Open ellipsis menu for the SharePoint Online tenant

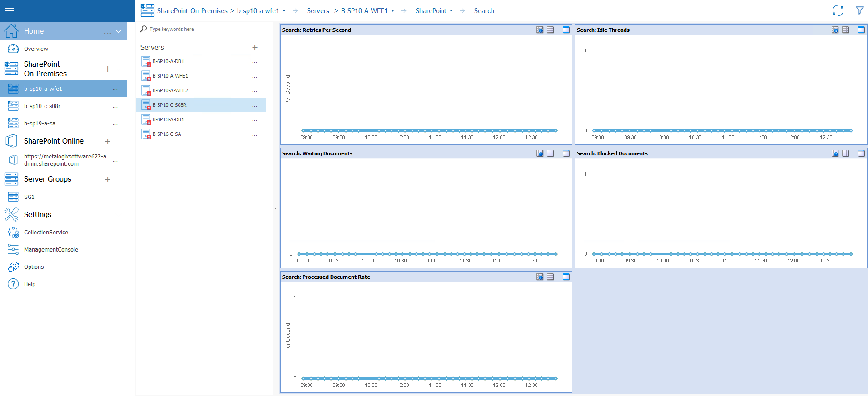(115, 161)
